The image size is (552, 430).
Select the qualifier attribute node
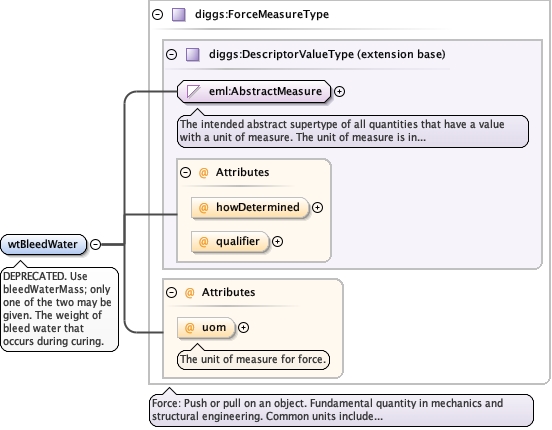click(x=230, y=242)
